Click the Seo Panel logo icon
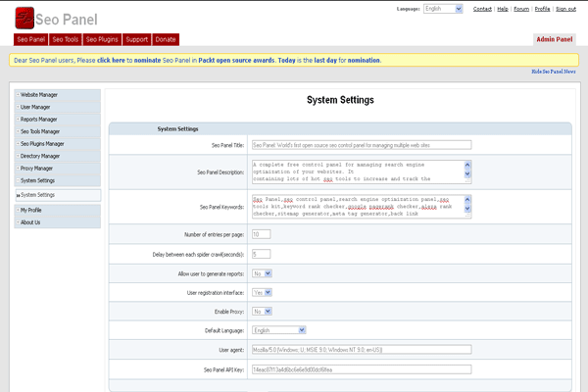The height and width of the screenshot is (392, 588). pos(25,18)
